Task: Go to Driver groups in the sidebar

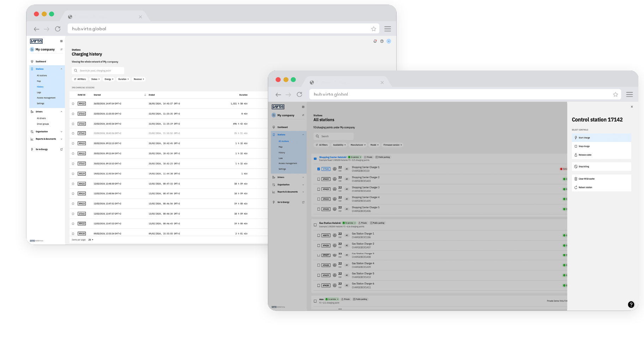Action: pos(43,124)
